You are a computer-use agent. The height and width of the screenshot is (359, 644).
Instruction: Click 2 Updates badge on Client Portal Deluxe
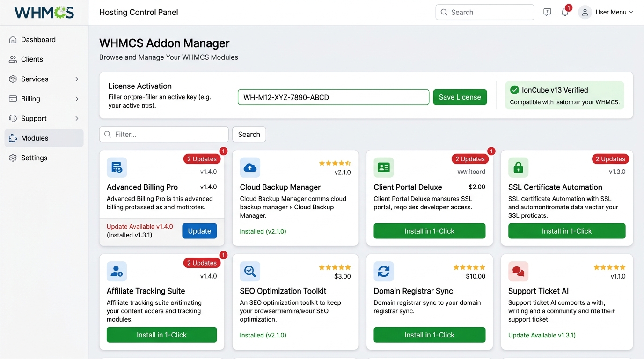[470, 159]
